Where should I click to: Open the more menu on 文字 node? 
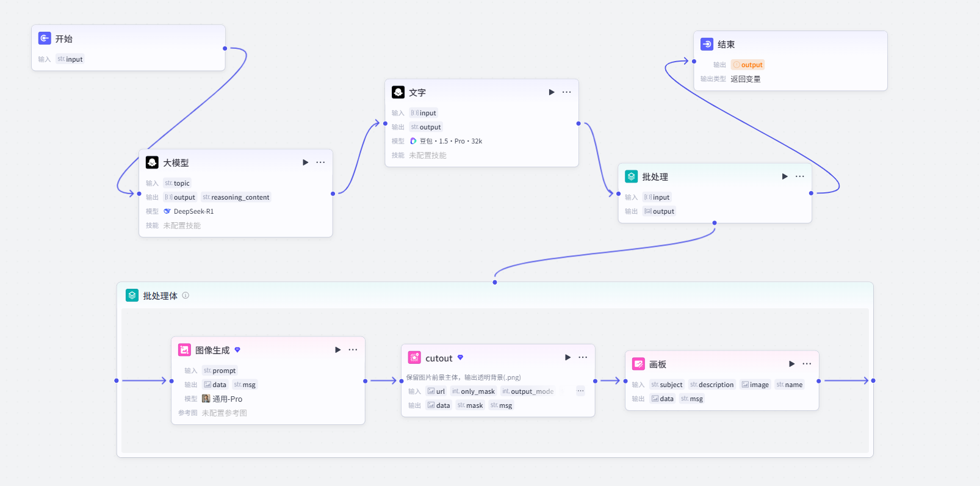coord(567,92)
